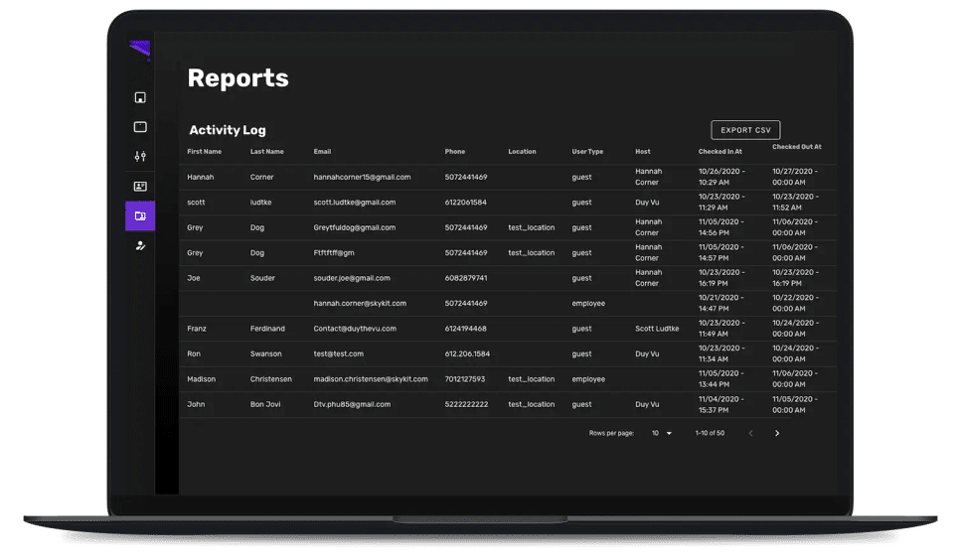Click host Duy Vu in Ron Swanson row
The image size is (954, 560).
(x=647, y=353)
